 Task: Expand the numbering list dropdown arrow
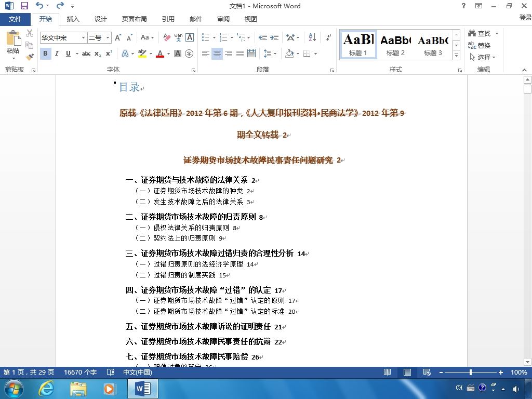coord(232,37)
